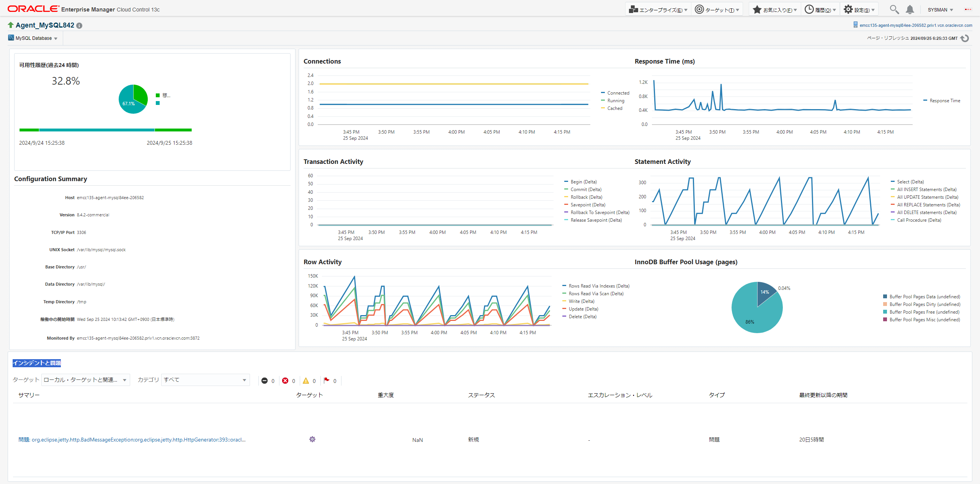Click the green uptime legend swatch
This screenshot has height=484, width=980.
[158, 95]
